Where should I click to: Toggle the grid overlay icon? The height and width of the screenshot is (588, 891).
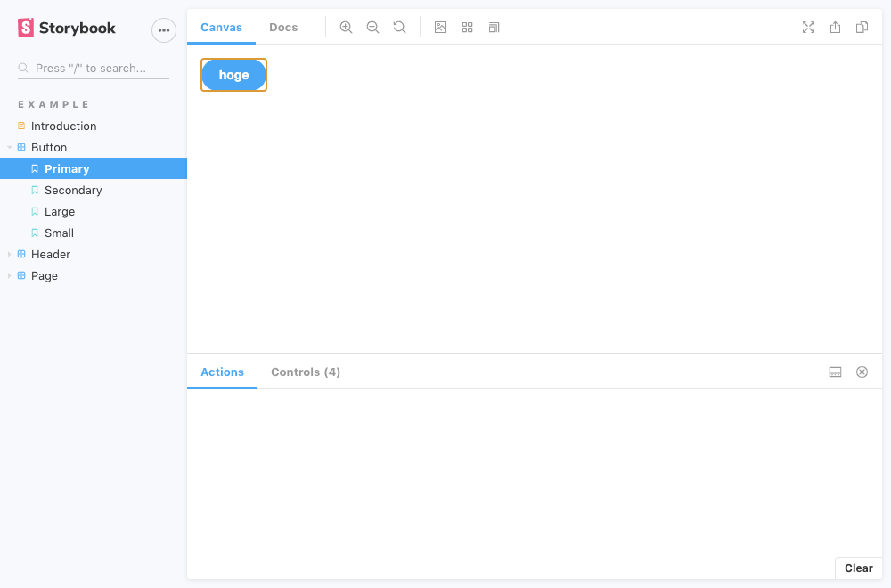467,28
